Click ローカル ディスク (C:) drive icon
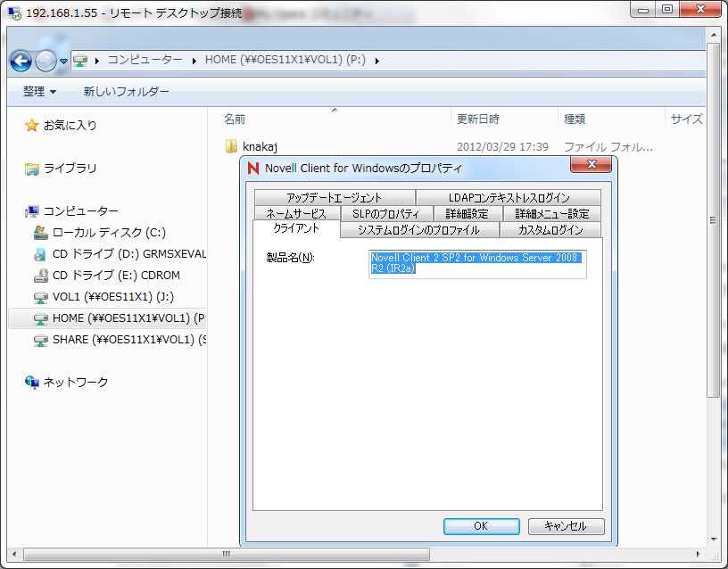 point(41,233)
